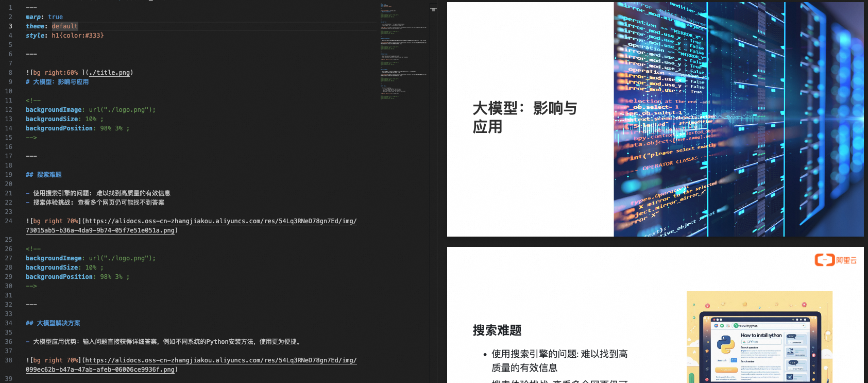868x383 pixels.
Task: Click the '# 大模型：影响与应用' heading in editor
Action: (57, 82)
